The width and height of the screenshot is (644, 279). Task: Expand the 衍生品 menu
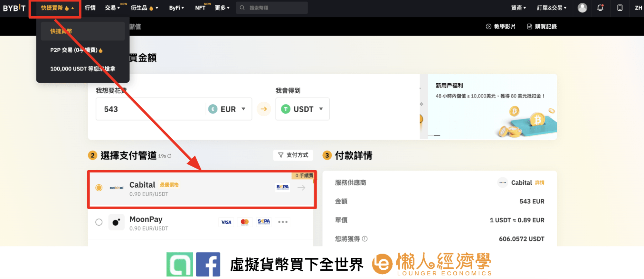pyautogui.click(x=144, y=8)
